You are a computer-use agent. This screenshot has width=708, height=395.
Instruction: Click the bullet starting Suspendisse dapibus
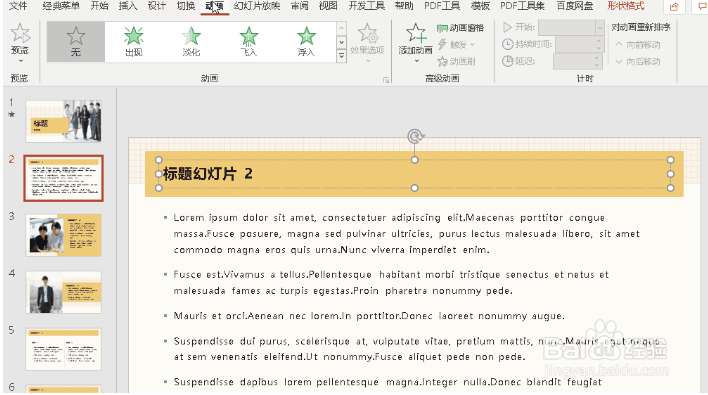[387, 382]
